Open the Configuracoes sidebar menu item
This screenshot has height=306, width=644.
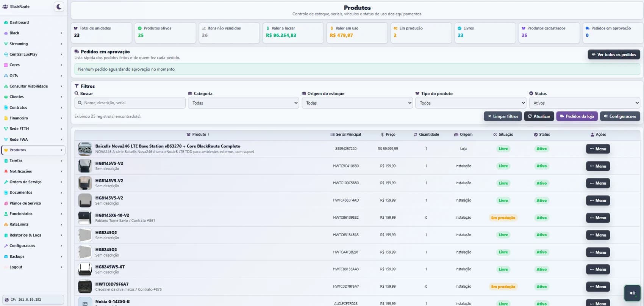[33, 246]
